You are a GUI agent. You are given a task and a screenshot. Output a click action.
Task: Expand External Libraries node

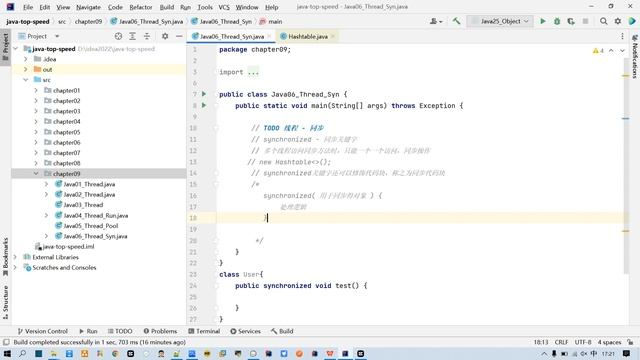(x=16, y=257)
